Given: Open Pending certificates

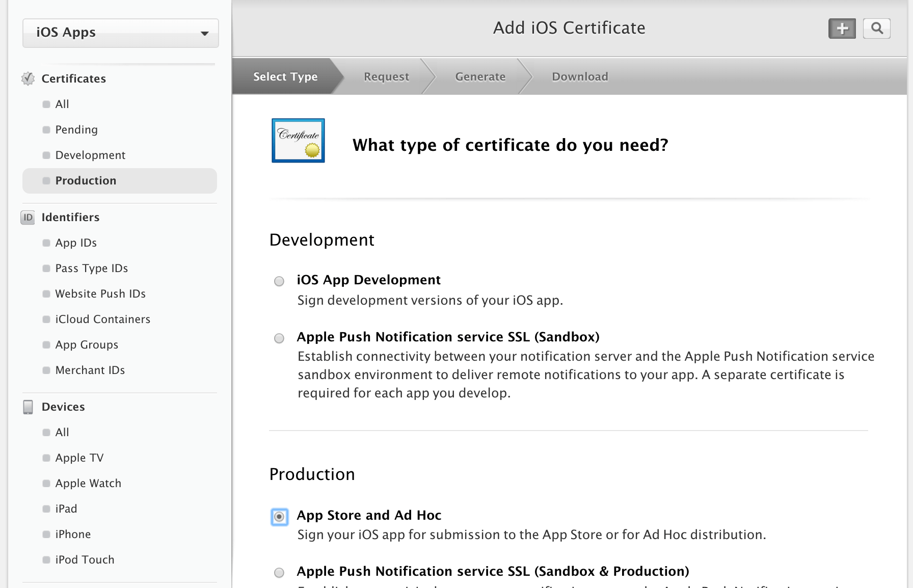Looking at the screenshot, I should (76, 129).
